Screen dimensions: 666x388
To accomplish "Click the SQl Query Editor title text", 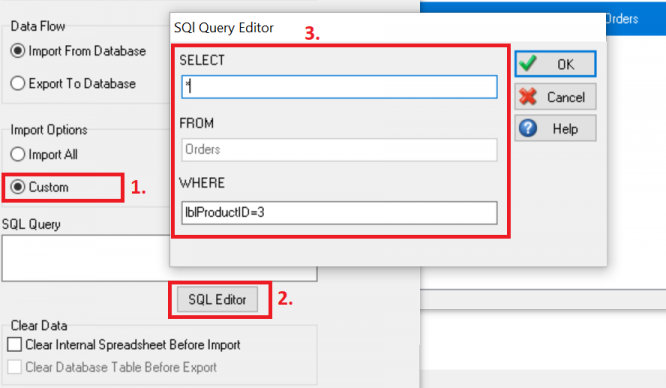I will pyautogui.click(x=223, y=28).
